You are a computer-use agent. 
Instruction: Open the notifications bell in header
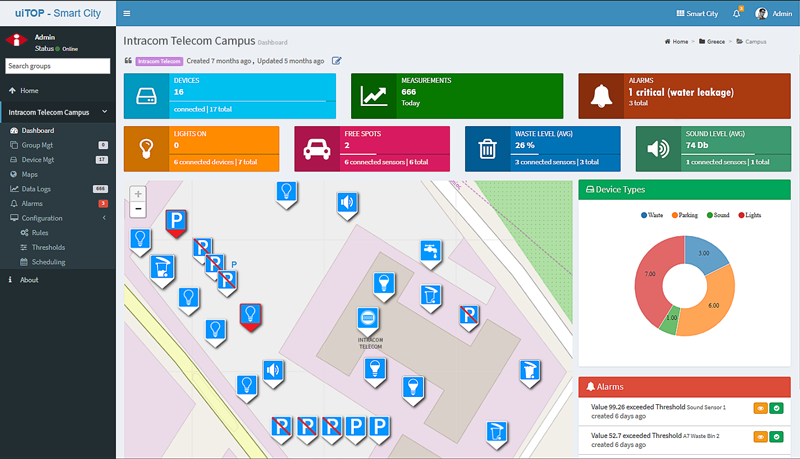point(737,13)
